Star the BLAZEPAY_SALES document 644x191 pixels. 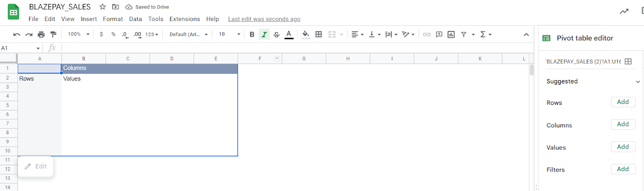coord(103,7)
